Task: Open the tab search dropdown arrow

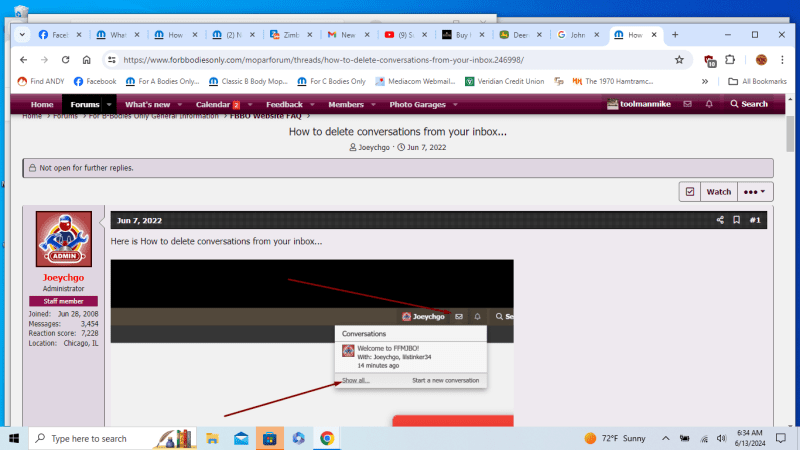Action: [x=22, y=35]
